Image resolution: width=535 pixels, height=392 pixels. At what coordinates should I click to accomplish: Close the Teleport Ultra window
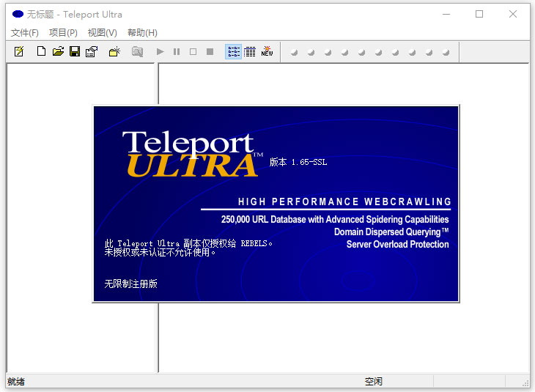(513, 14)
